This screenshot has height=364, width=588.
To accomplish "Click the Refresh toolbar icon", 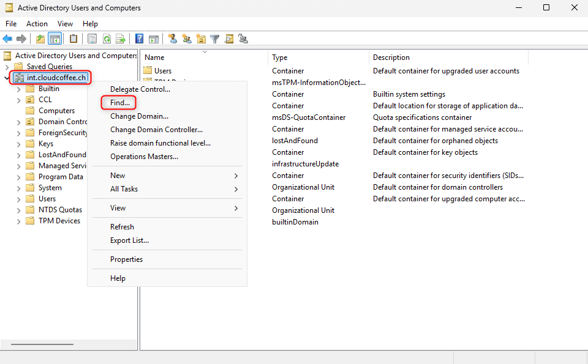I will [x=107, y=39].
